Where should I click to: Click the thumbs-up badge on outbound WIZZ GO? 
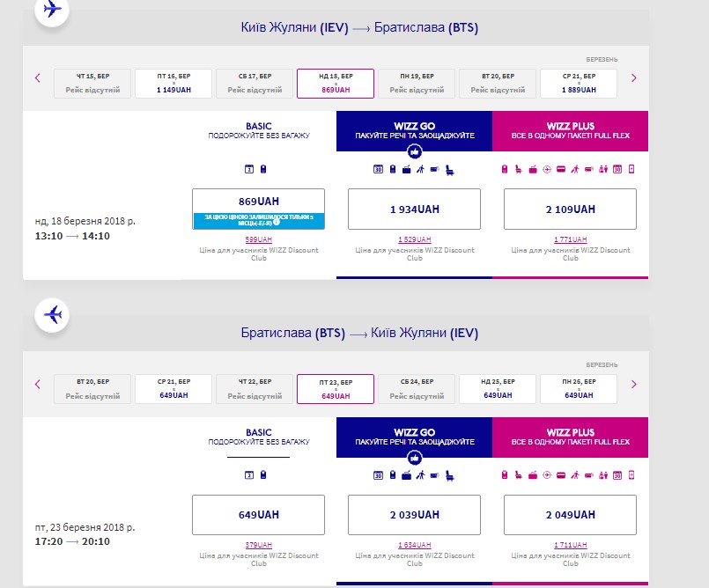(x=414, y=151)
